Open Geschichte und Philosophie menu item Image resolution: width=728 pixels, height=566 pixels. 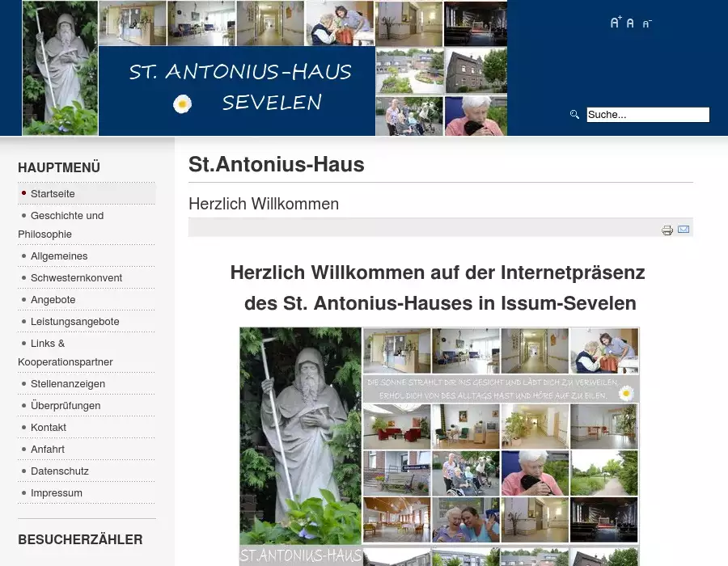pos(67,216)
